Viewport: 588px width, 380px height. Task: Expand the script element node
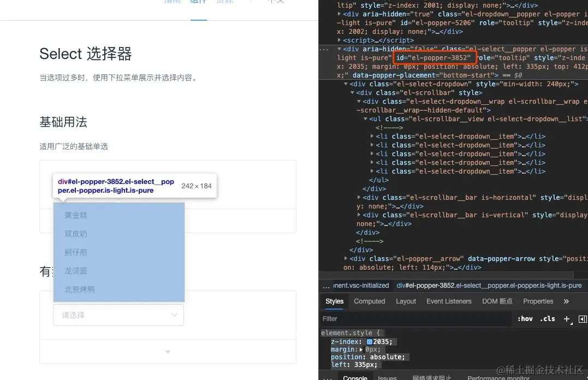339,40
